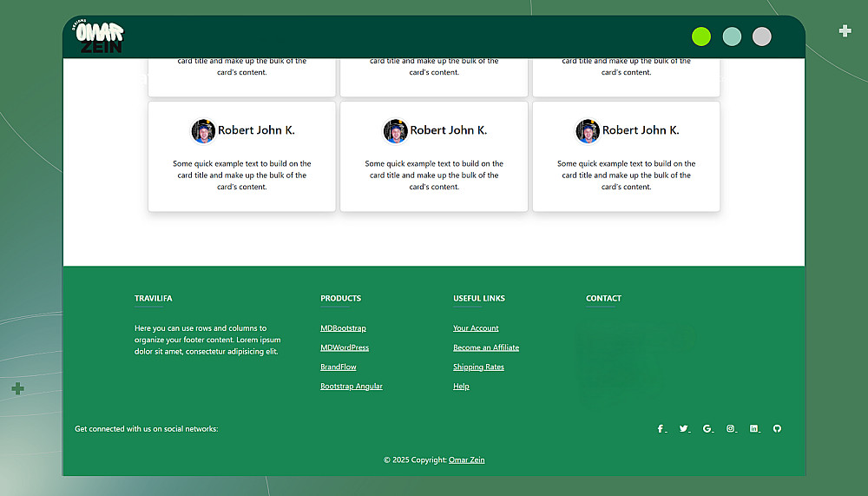The height and width of the screenshot is (496, 868).
Task: Open the Twitter social icon
Action: [685, 428]
